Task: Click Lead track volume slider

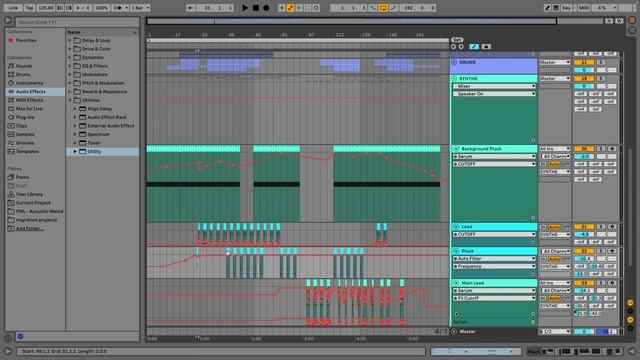Action: tap(584, 235)
